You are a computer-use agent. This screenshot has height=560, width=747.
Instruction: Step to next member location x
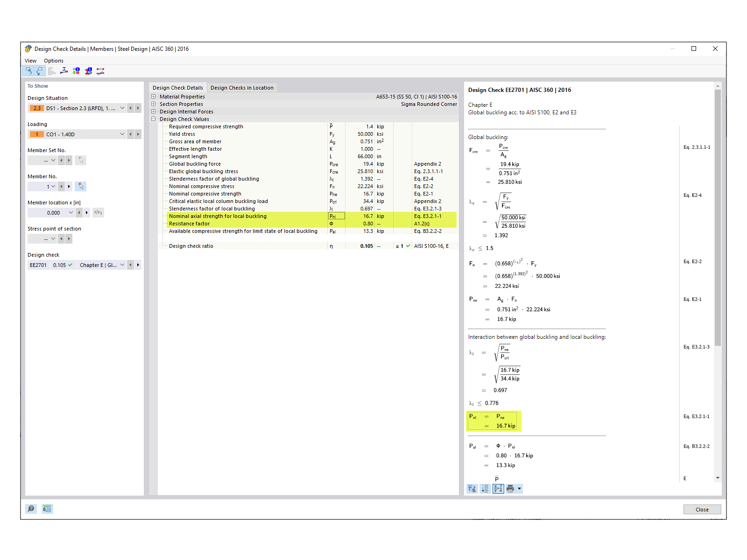coord(87,213)
